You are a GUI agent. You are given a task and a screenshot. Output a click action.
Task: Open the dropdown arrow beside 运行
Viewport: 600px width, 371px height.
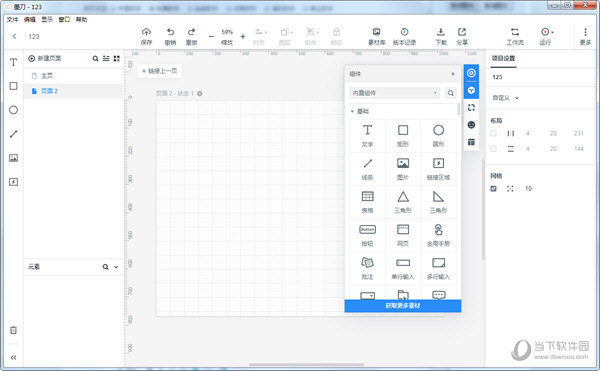pos(552,33)
